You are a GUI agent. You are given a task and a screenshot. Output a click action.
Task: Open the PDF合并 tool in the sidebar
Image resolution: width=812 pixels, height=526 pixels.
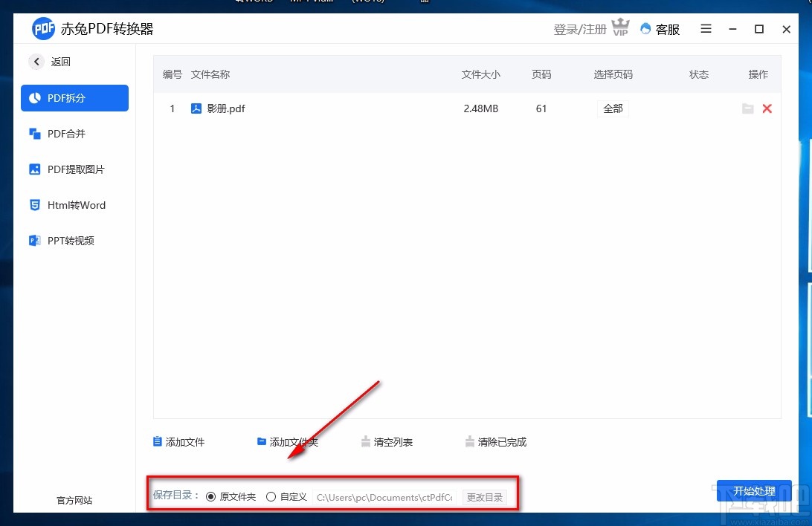coord(74,134)
